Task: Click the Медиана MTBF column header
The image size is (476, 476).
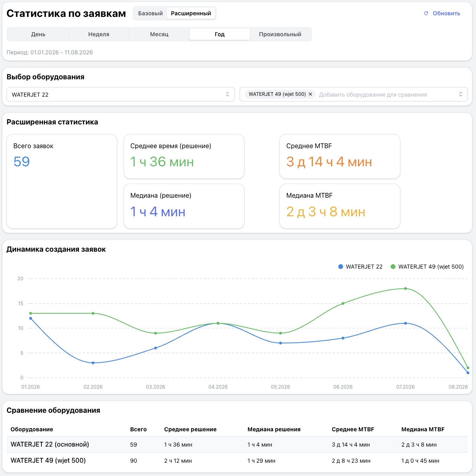Action: 422,429
